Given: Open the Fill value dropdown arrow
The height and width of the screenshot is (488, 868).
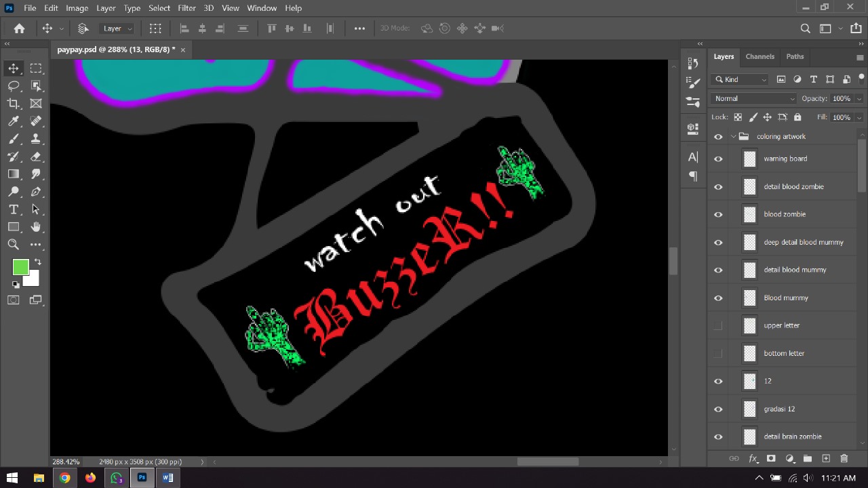Looking at the screenshot, I should tap(859, 117).
